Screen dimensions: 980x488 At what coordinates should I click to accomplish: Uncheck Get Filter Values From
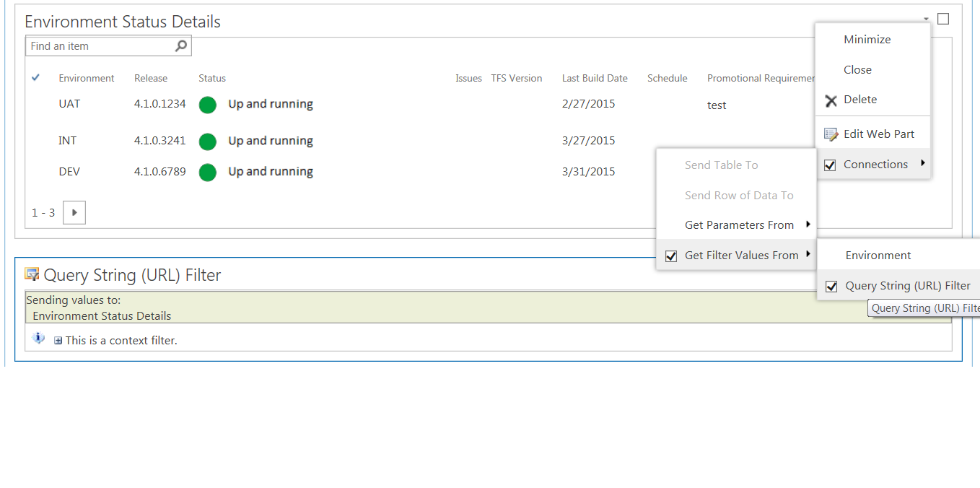[671, 254]
